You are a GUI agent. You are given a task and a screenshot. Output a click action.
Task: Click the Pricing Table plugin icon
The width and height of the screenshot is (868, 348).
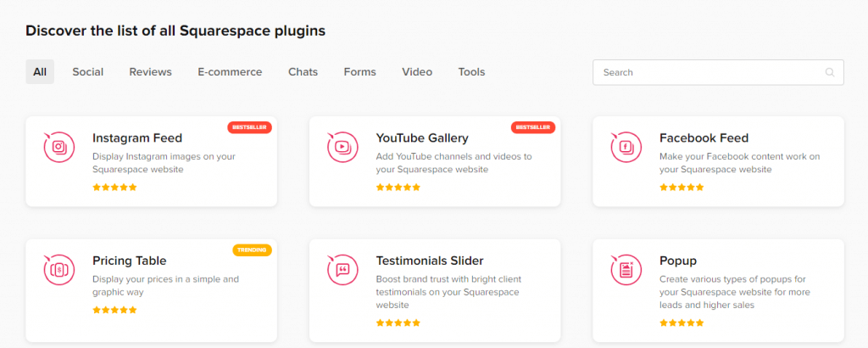[58, 269]
